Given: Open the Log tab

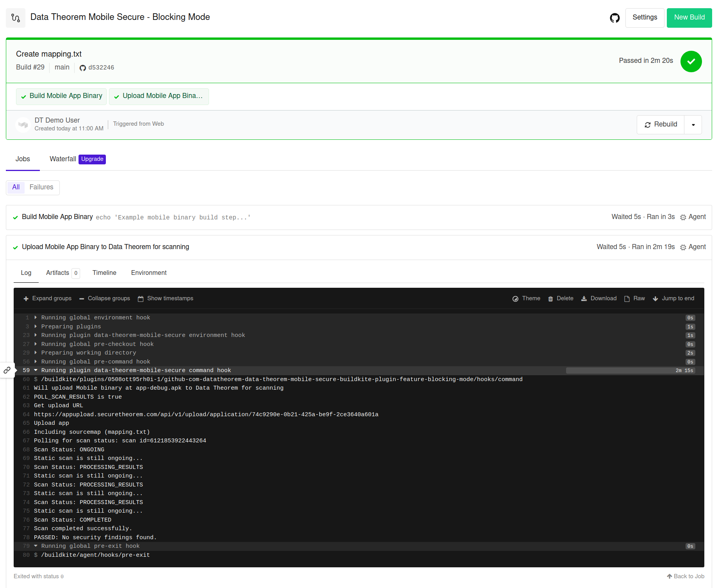Looking at the screenshot, I should (x=26, y=273).
